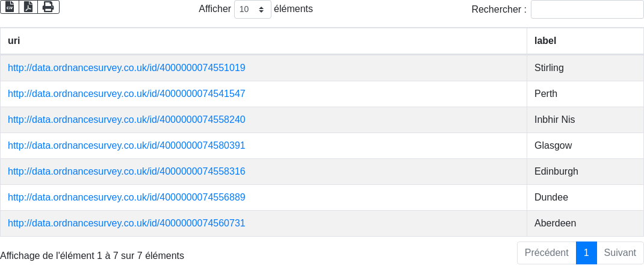Open the Dundee URI link ending 4556889
The height and width of the screenshot is (271, 644).
(126, 198)
